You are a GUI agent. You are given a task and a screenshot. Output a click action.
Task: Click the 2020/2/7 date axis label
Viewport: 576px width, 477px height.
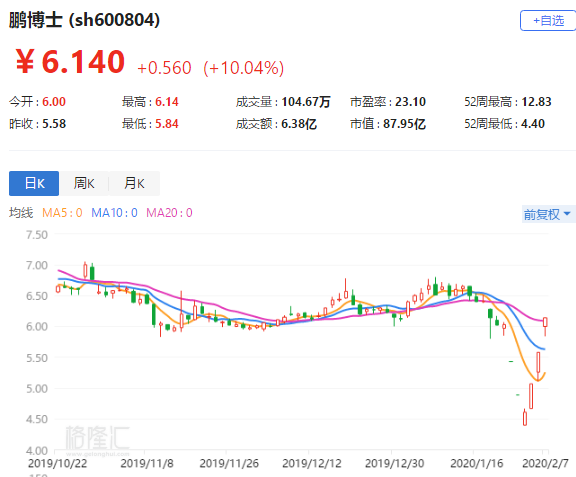pos(545,463)
